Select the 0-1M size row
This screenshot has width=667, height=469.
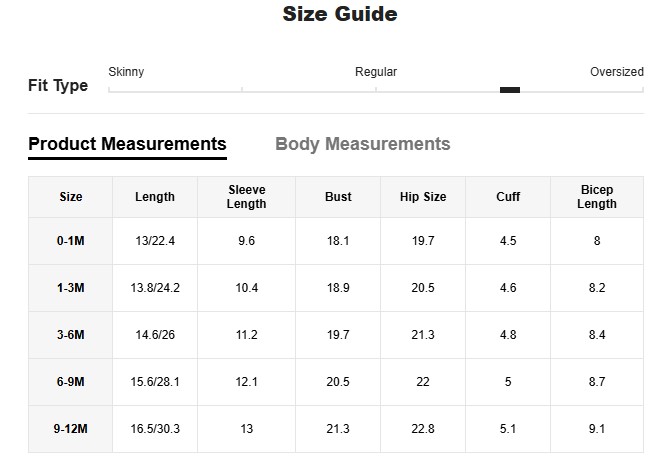(x=71, y=241)
